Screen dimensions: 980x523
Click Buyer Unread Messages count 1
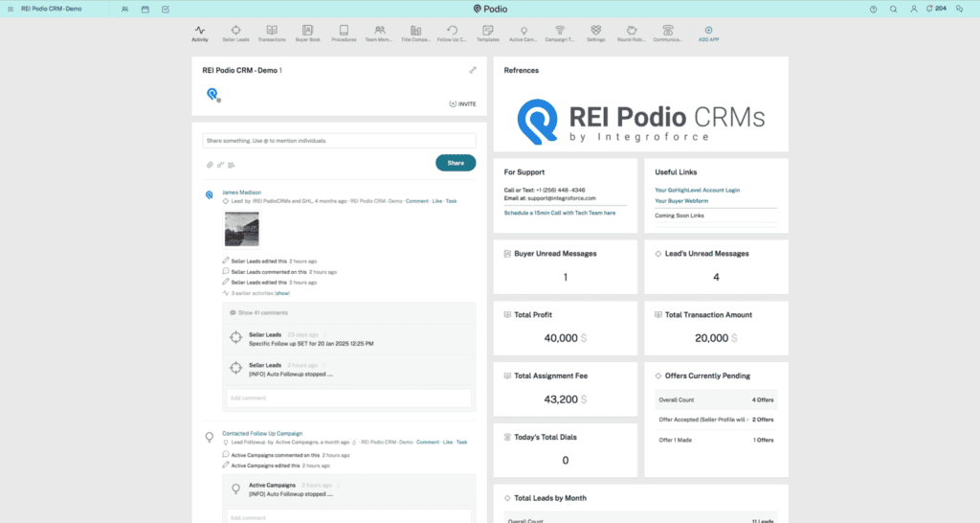point(565,277)
